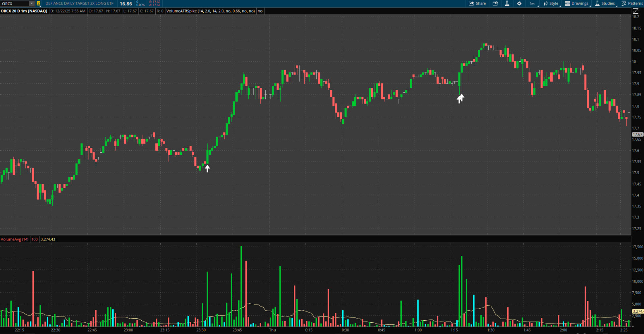The width and height of the screenshot is (644, 334).
Task: Expand the symbol selector dropdown arrow
Action: click(32, 3)
